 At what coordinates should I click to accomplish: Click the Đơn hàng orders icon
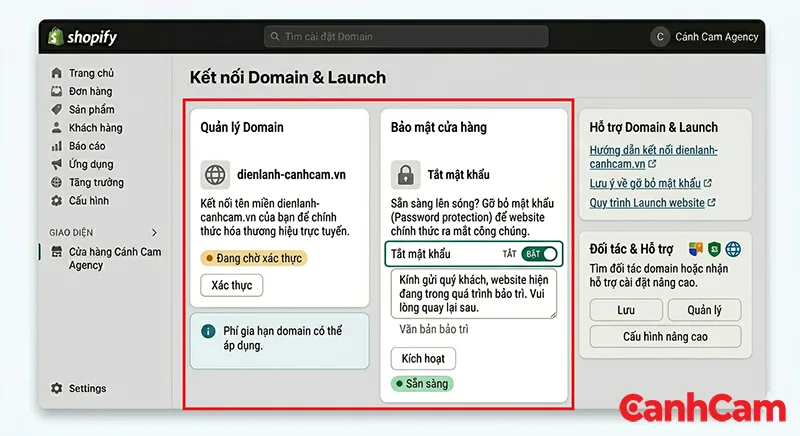[57, 91]
